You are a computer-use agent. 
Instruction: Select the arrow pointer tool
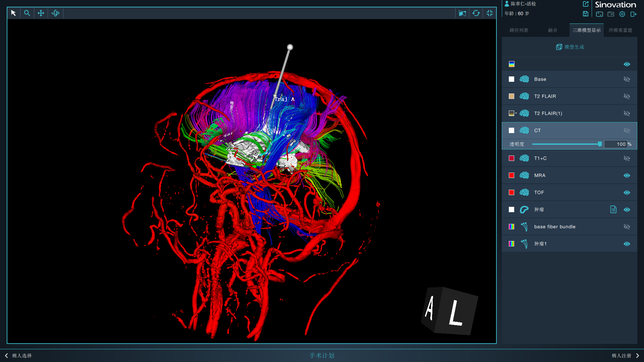tap(13, 13)
